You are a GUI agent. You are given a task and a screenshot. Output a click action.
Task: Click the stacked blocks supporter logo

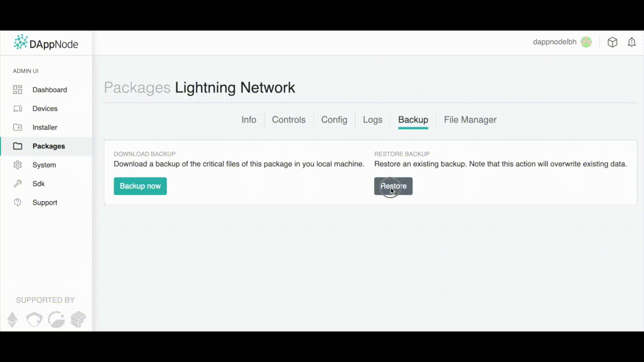point(78,319)
